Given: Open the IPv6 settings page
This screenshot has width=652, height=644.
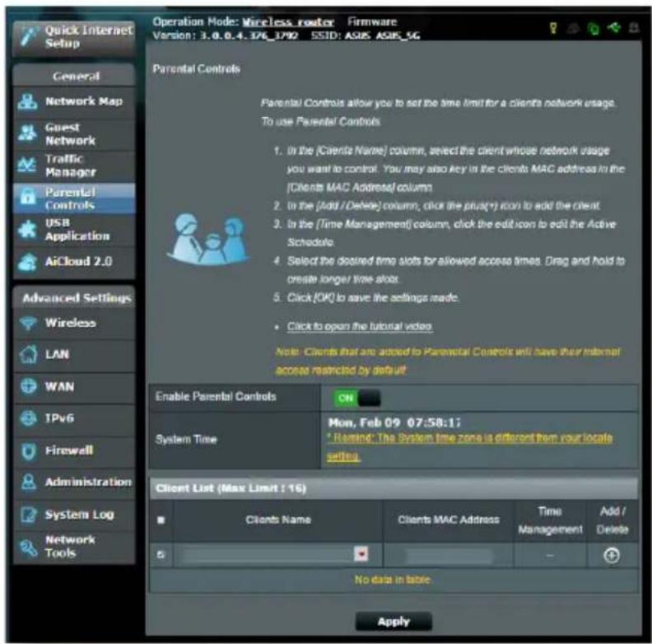Looking at the screenshot, I should pyautogui.click(x=74, y=418).
